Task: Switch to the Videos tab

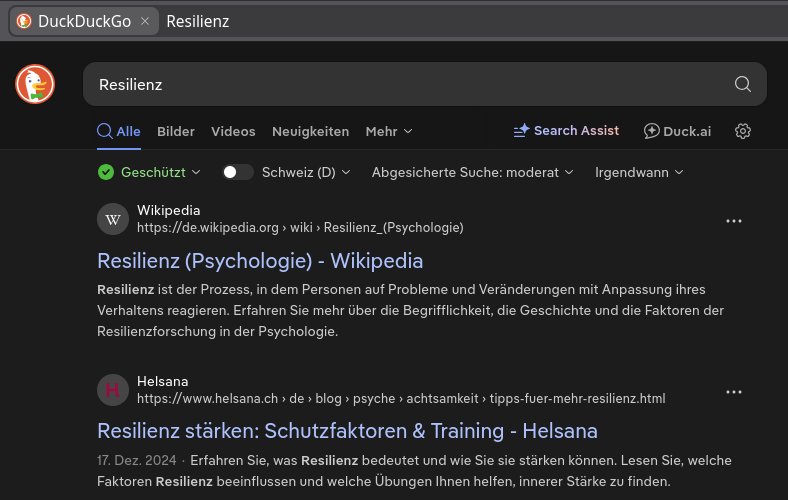Action: (x=233, y=131)
